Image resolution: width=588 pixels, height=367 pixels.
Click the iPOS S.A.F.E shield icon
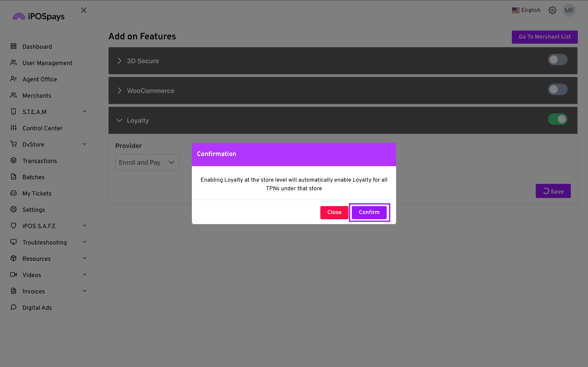tap(13, 226)
